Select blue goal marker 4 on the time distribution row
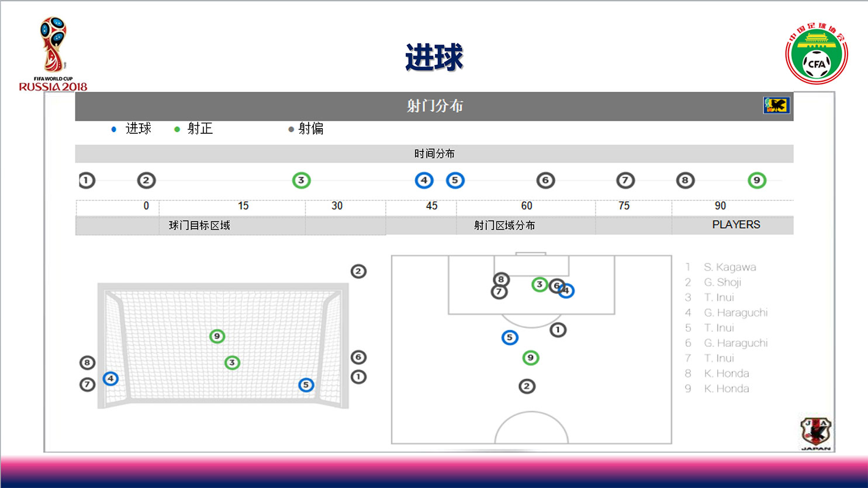Screen dimensions: 868x488 click(x=424, y=181)
